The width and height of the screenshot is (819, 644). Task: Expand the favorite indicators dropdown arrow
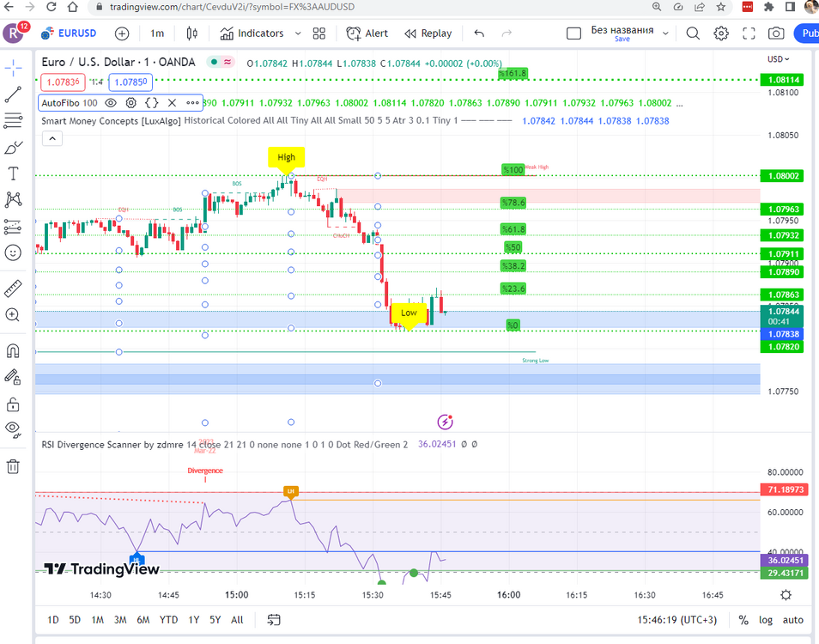point(298,33)
